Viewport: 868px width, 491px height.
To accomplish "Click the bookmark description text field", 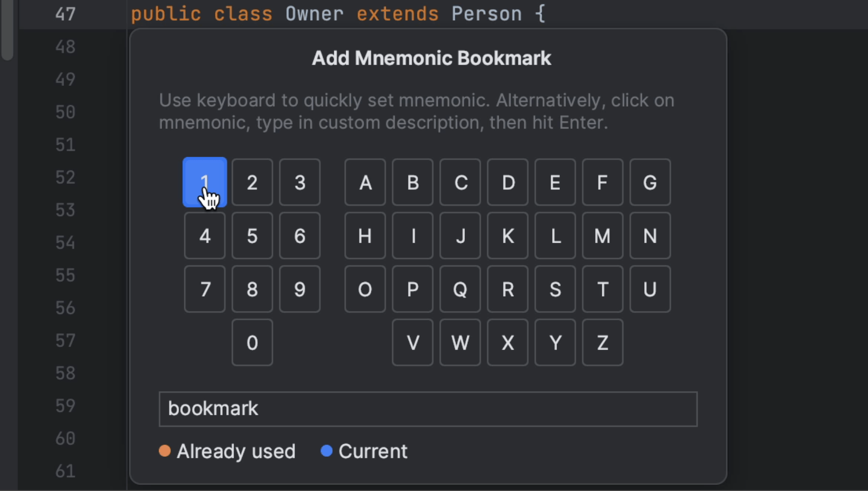I will tap(428, 409).
